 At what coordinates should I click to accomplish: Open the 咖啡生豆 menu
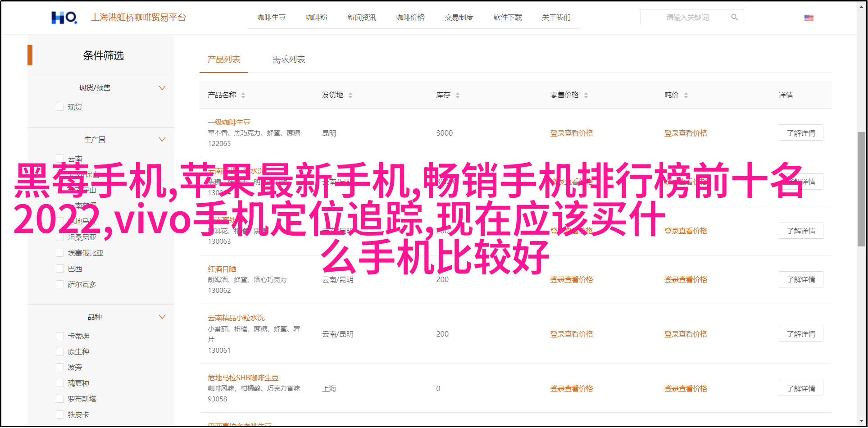click(272, 18)
